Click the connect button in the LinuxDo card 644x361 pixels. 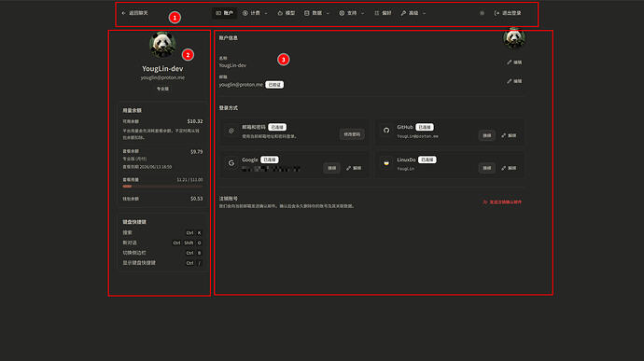click(x=486, y=168)
